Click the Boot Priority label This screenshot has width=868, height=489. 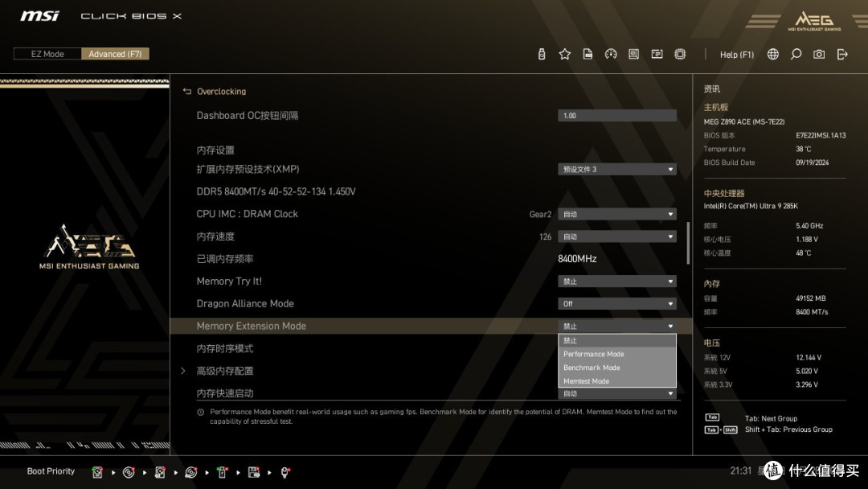point(51,471)
